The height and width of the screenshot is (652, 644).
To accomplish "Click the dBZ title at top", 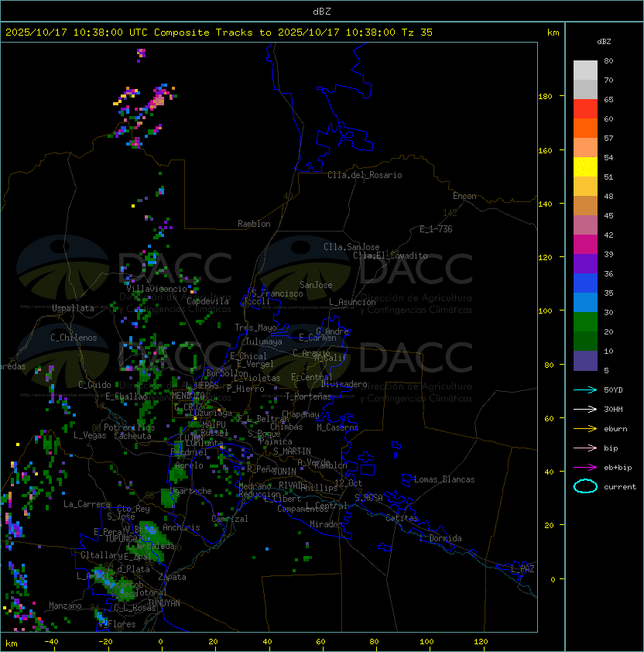I will (x=322, y=11).
